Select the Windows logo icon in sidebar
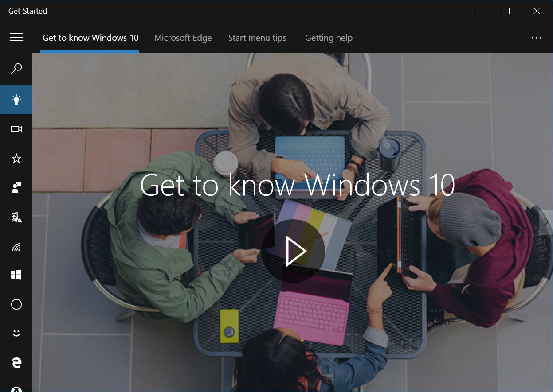The width and height of the screenshot is (553, 392). pos(16,275)
